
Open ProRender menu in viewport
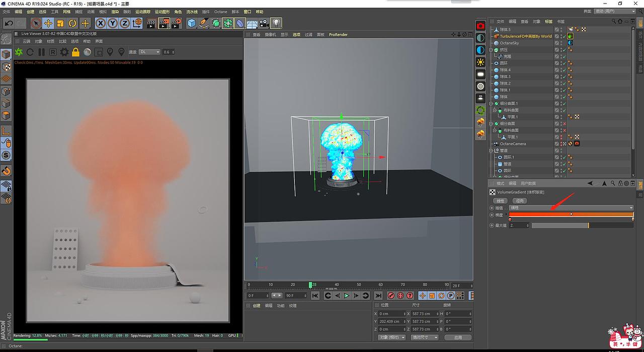pyautogui.click(x=338, y=35)
